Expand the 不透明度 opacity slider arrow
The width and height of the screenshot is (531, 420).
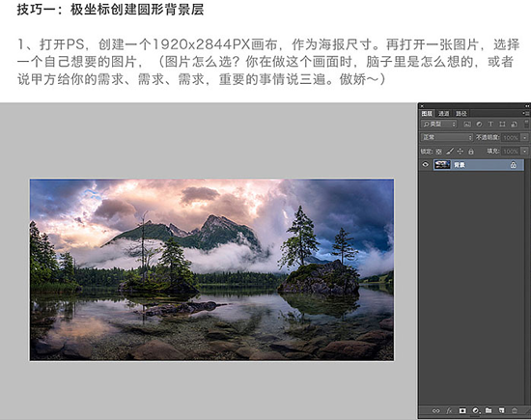pos(524,137)
